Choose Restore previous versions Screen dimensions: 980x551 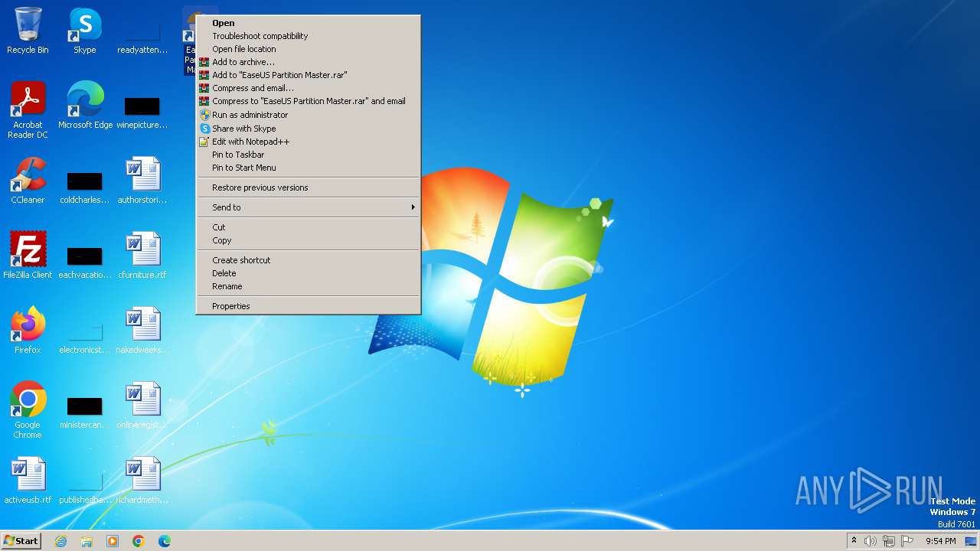pyautogui.click(x=309, y=187)
